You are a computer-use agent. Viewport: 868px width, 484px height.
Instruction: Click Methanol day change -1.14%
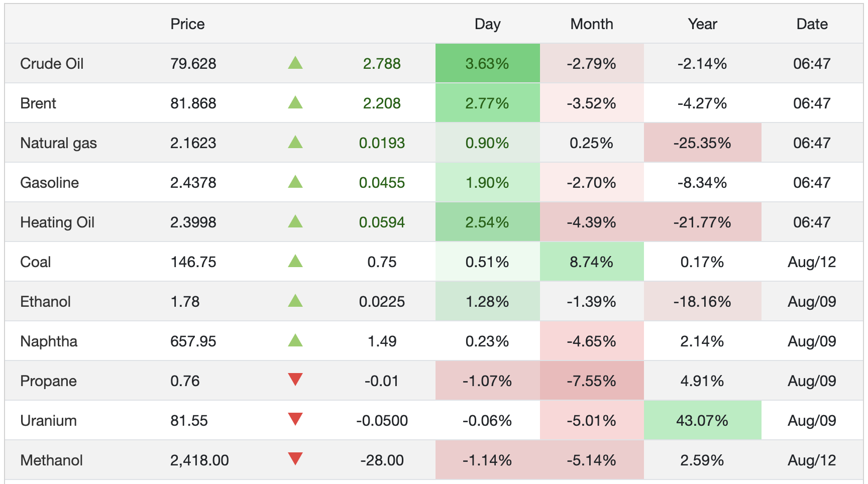(x=487, y=460)
